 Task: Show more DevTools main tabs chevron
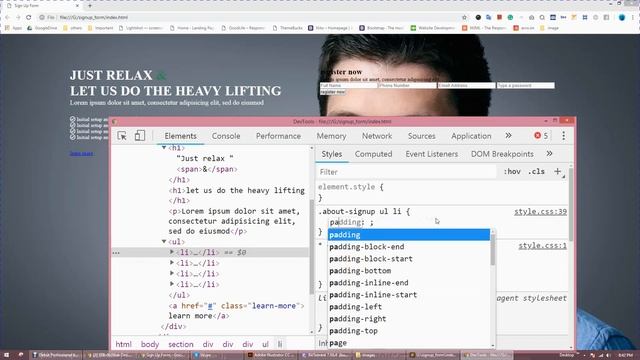508,136
